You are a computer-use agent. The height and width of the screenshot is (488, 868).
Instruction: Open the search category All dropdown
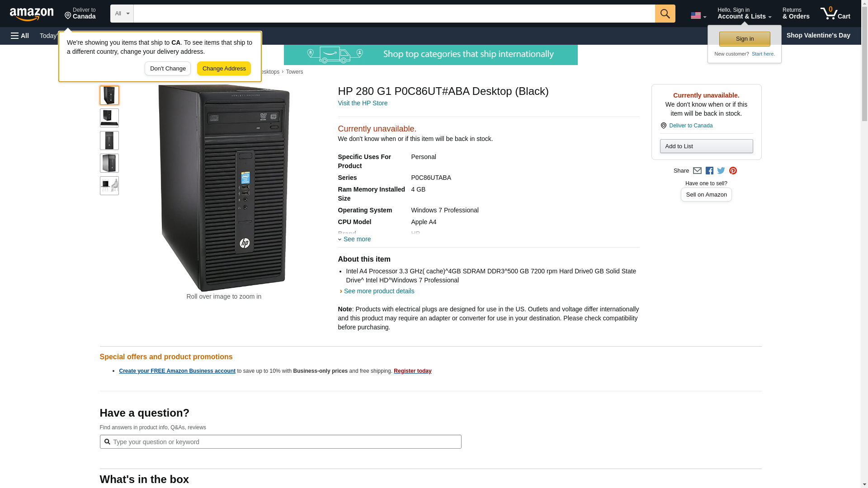pos(122,14)
